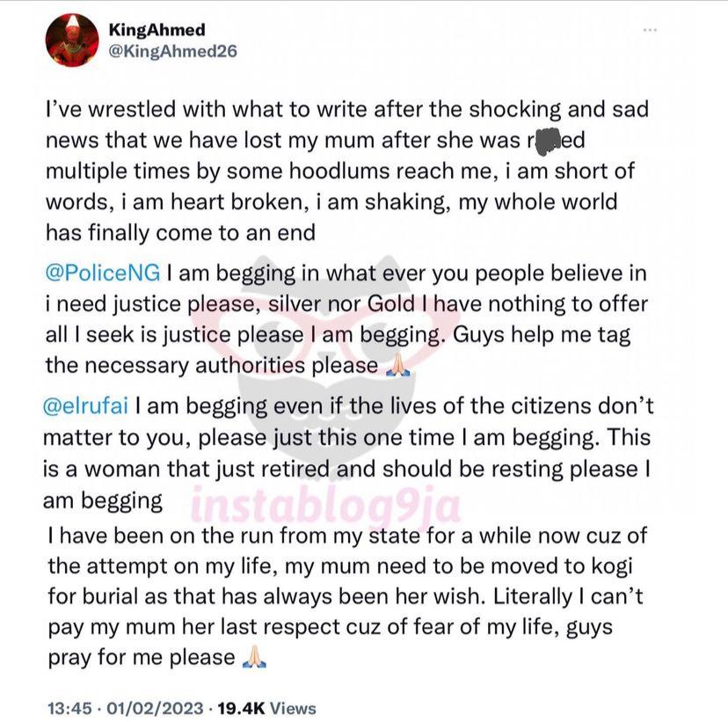
Task: Click the 13:45 timestamp
Action: point(69,708)
